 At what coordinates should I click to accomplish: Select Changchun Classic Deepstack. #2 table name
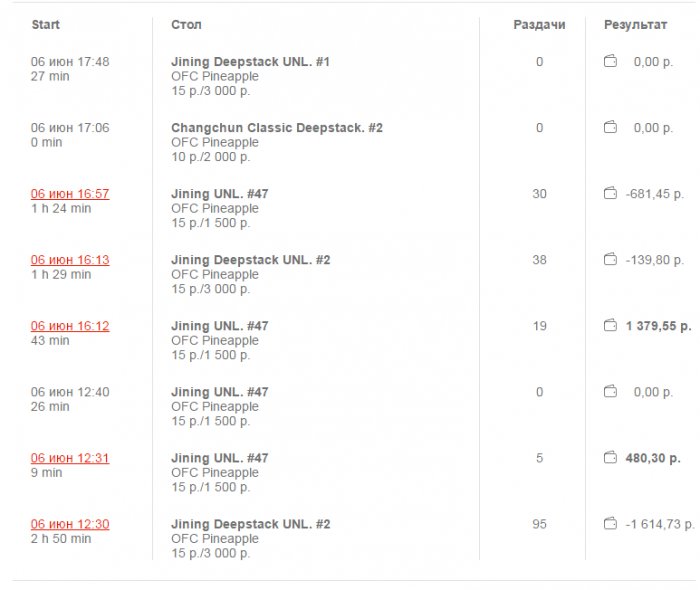click(277, 128)
